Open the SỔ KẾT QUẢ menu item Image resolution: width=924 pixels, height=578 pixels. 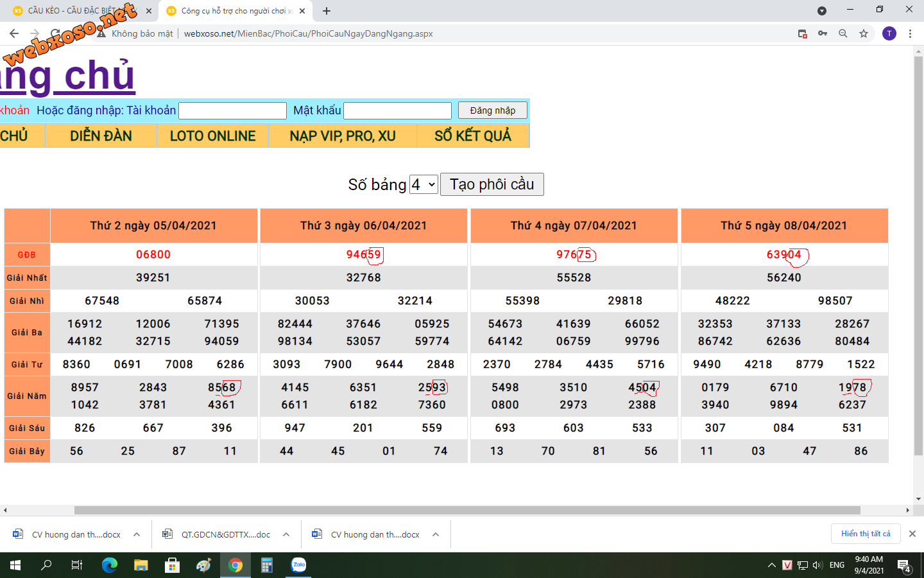tap(473, 136)
